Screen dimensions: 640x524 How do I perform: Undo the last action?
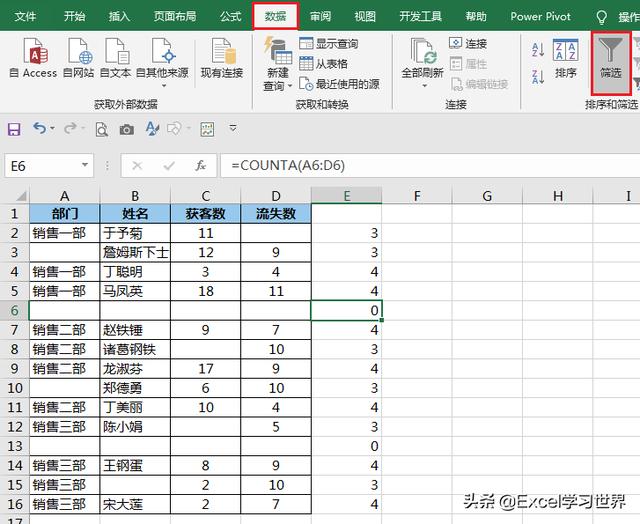pyautogui.click(x=39, y=129)
